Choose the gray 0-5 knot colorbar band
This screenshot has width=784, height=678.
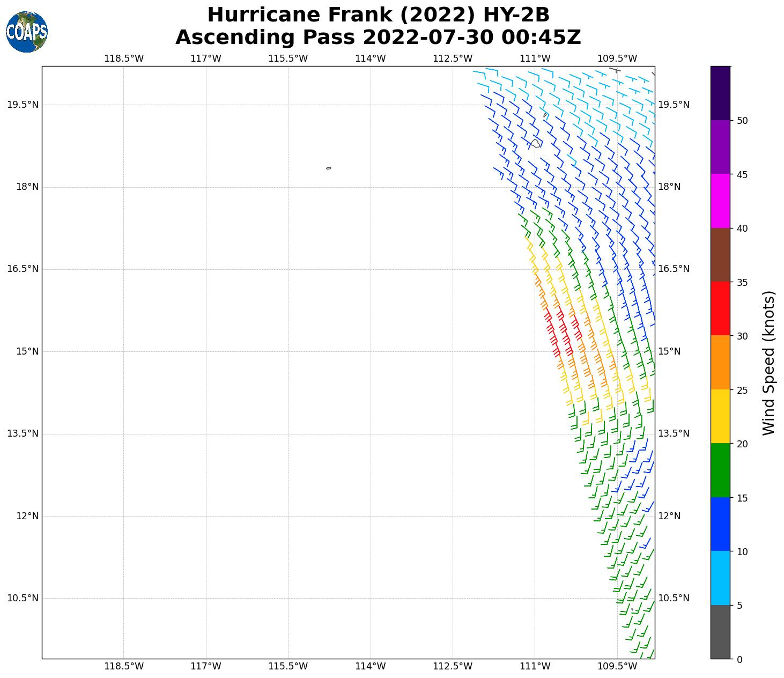[x=720, y=631]
